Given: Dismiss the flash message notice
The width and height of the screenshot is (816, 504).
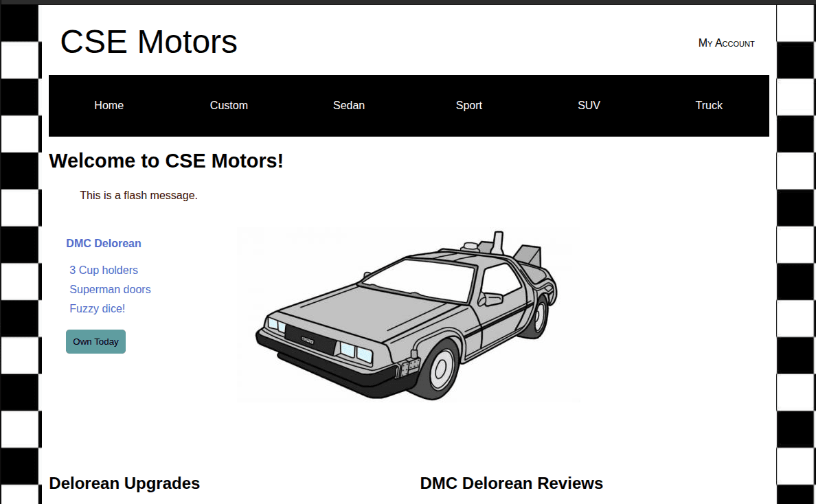Looking at the screenshot, I should tap(138, 195).
